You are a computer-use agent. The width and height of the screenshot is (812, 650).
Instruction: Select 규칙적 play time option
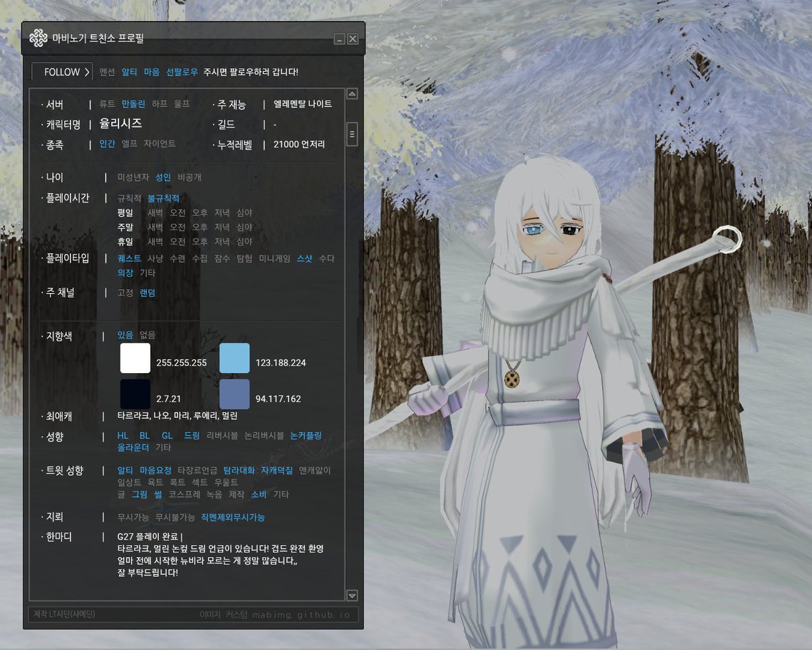coord(129,198)
